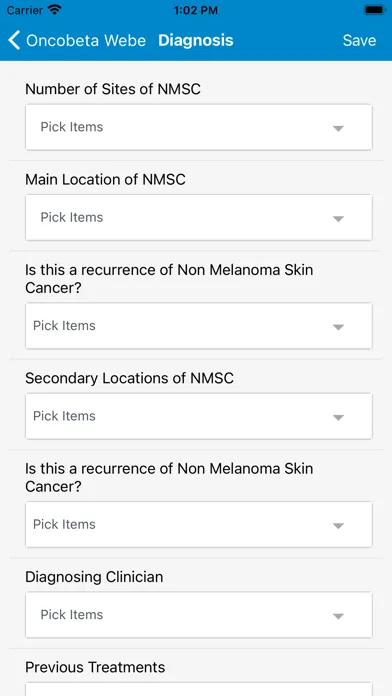Screen dimensions: 392x696
Task: Tap the Carrier label in status bar
Action: (x=25, y=10)
